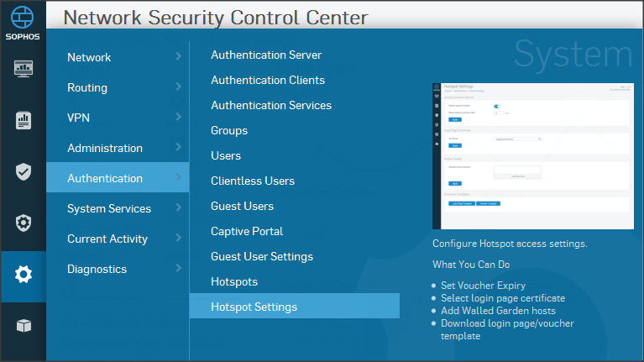This screenshot has height=362, width=644.
Task: Expand the VPN submenu chevron
Action: (x=178, y=118)
